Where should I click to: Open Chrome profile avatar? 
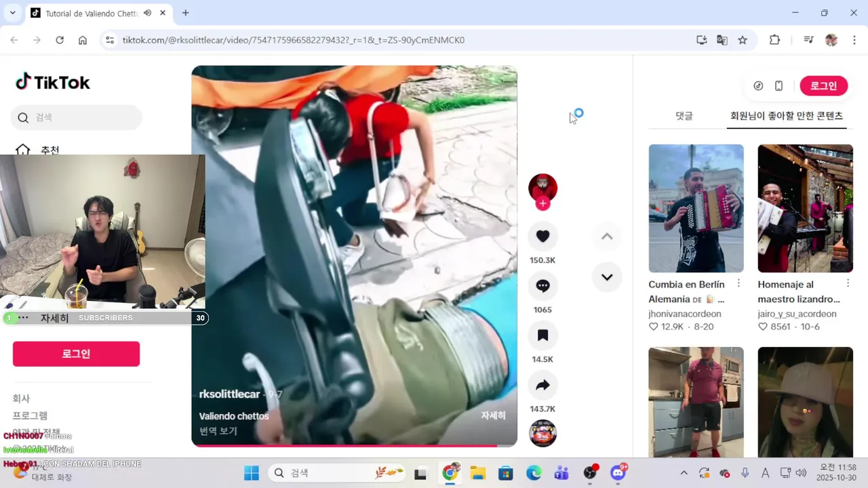pos(831,40)
